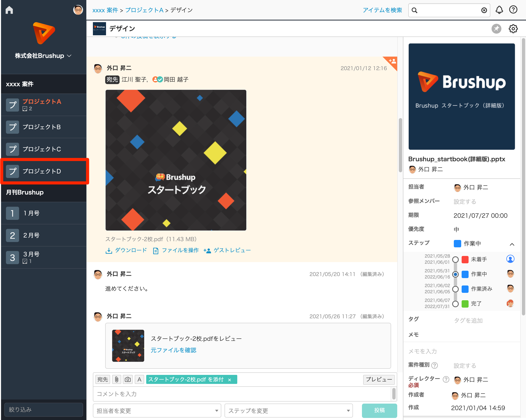Click the 絞り込み filter field
Screen dimensions: 526x420
(x=44, y=410)
